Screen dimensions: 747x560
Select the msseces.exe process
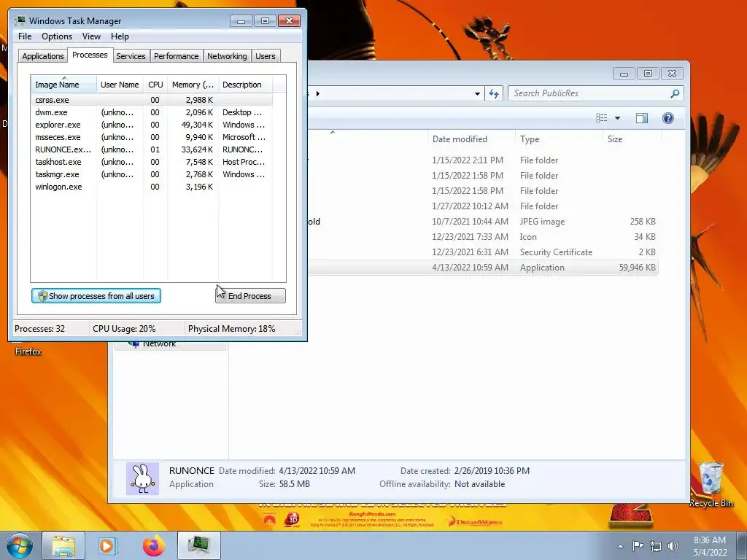click(152, 137)
